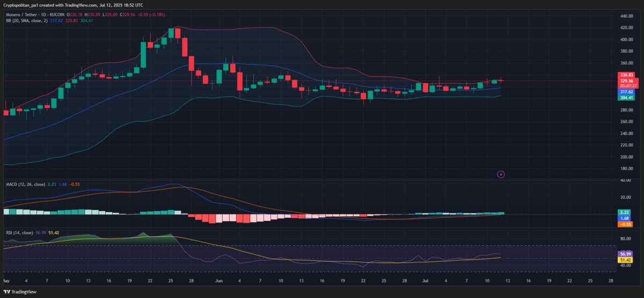
Task: Select the RSI (14, close) indicator legend
Action: (19, 233)
